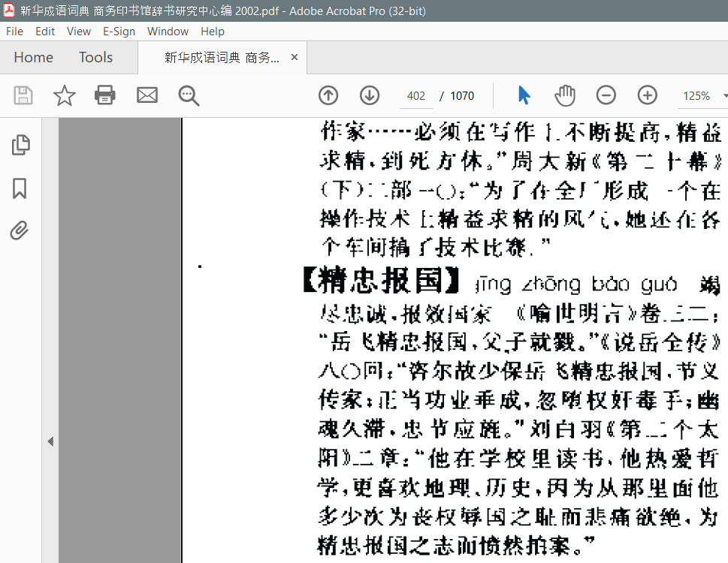
Task: Expand the collapsed navigation pane arrow
Action: tap(50, 441)
